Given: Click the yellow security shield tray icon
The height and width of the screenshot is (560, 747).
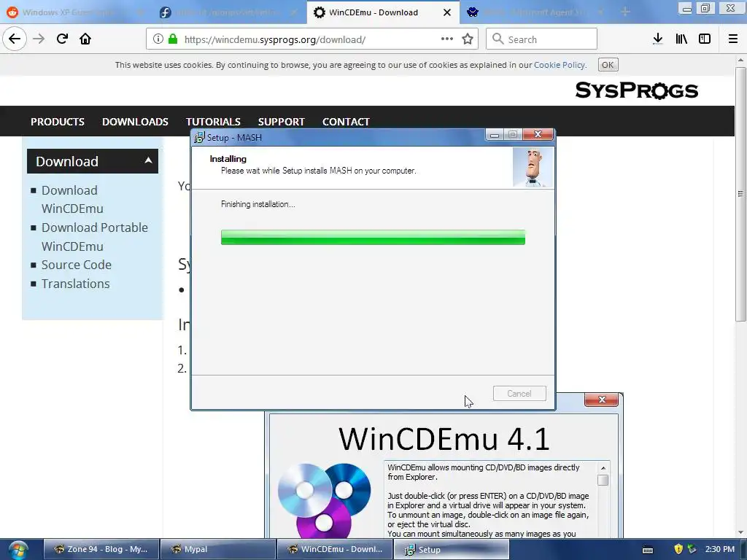Looking at the screenshot, I should coord(678,549).
